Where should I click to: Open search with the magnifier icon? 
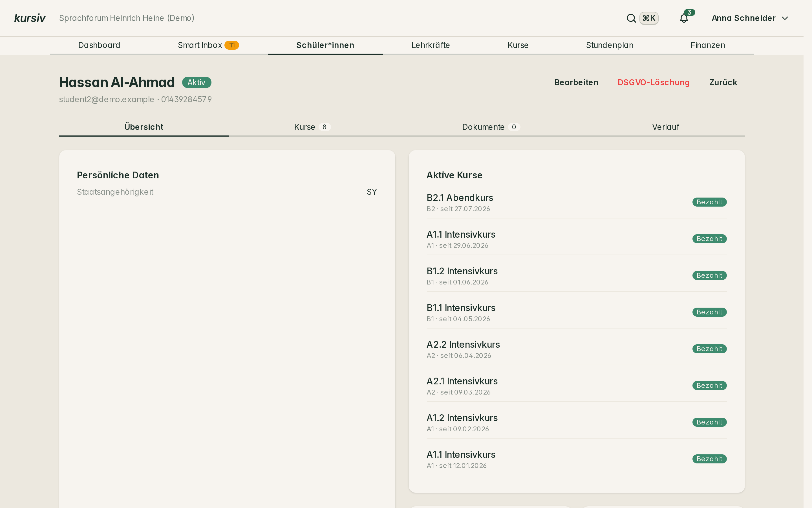(631, 18)
